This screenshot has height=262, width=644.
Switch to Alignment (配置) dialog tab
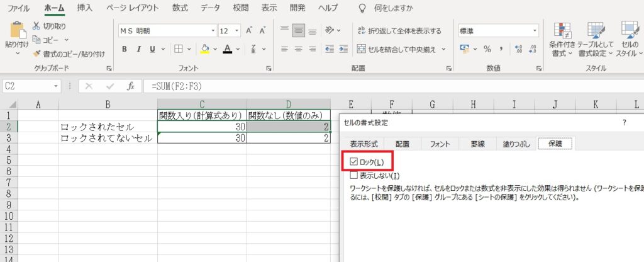tap(402, 144)
